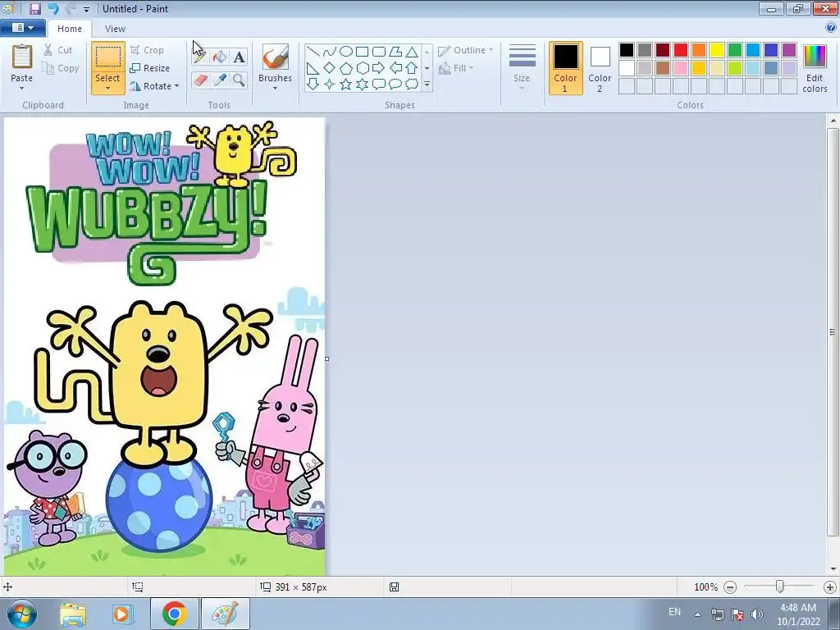Select the Fill with color bucket tool
This screenshot has height=630, width=840.
click(220, 57)
